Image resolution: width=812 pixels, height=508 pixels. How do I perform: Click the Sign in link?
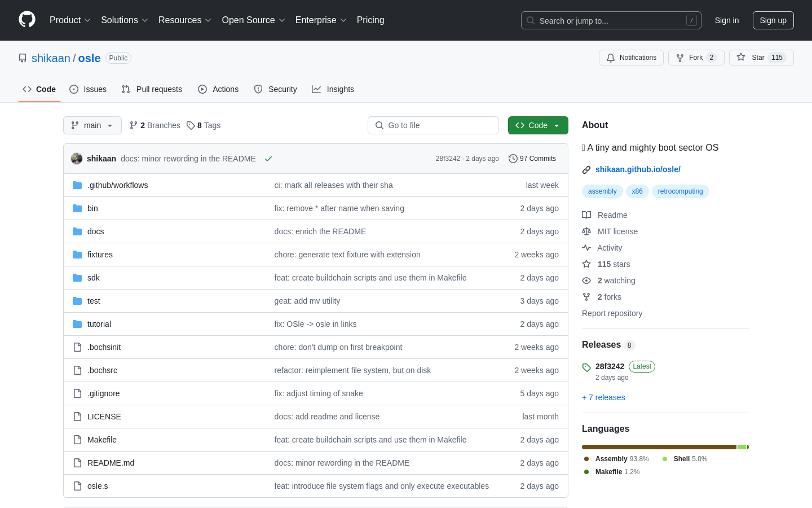[x=727, y=20]
